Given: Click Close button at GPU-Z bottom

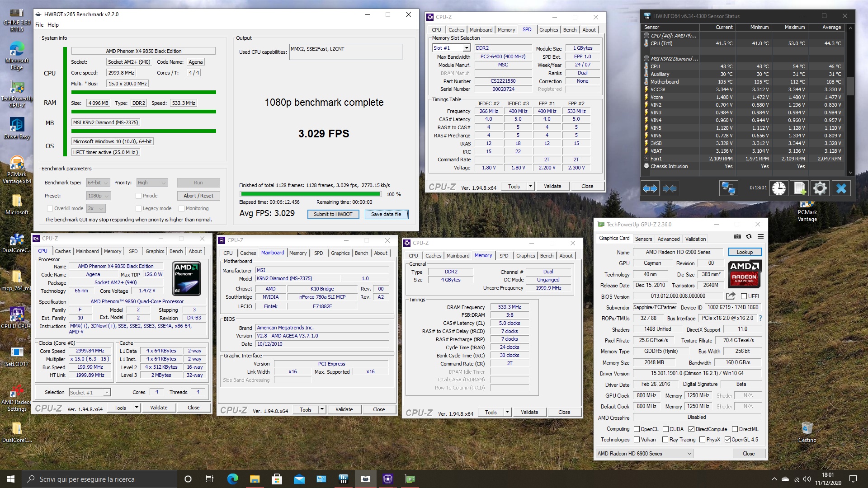Looking at the screenshot, I should tap(748, 453).
